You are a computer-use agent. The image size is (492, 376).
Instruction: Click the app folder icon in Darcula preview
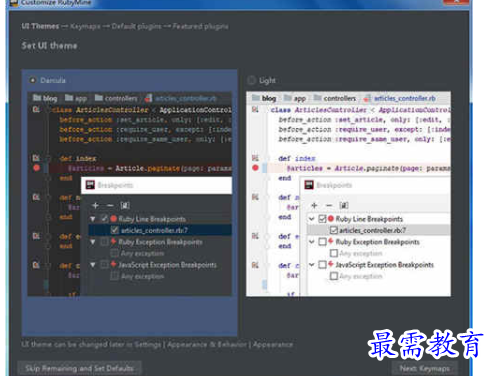[69, 98]
